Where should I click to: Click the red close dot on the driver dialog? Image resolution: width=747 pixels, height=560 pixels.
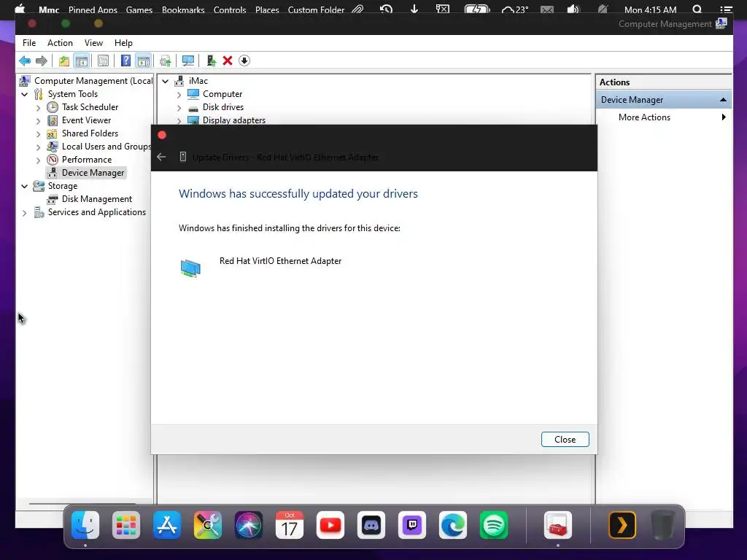pos(162,135)
